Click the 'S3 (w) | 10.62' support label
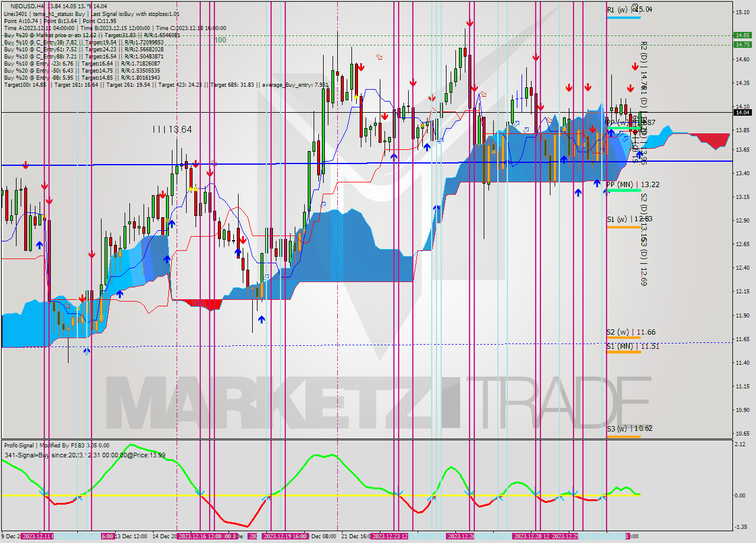This screenshot has width=756, height=543. pos(630,428)
